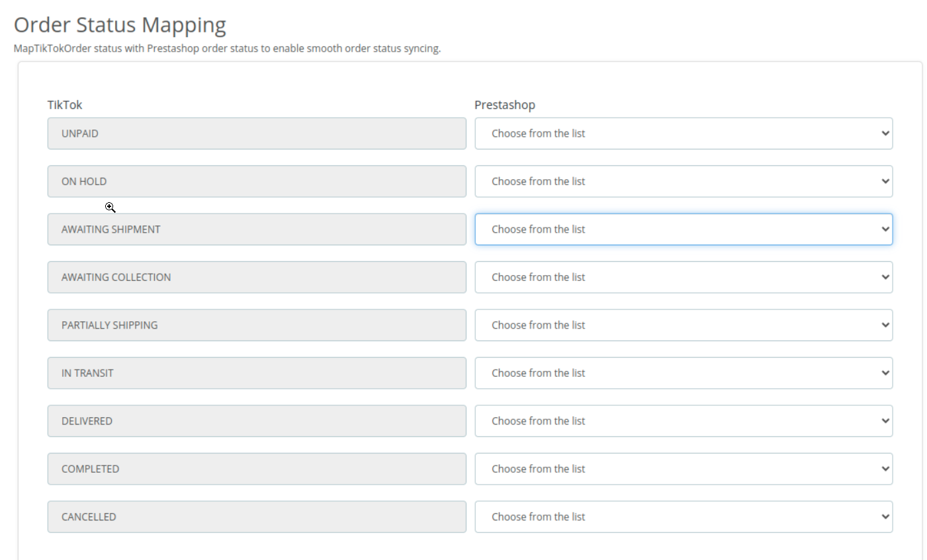Click the Prestashop column label
The image size is (927, 560).
pyautogui.click(x=505, y=104)
